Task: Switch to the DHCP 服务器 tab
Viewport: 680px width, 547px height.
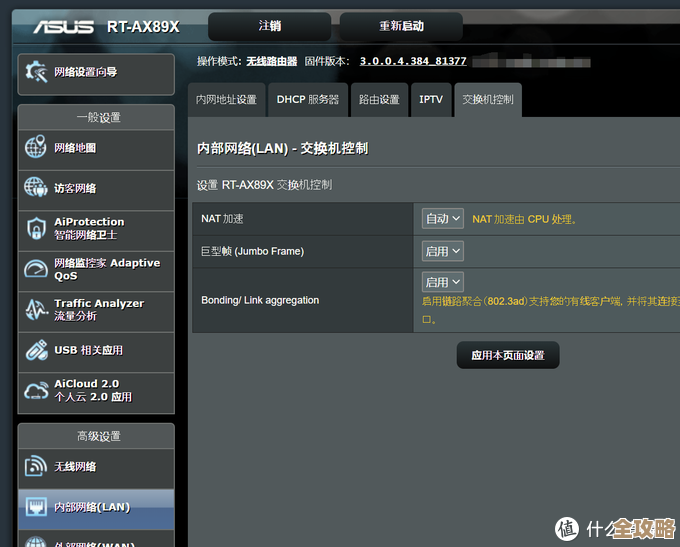Action: (307, 100)
